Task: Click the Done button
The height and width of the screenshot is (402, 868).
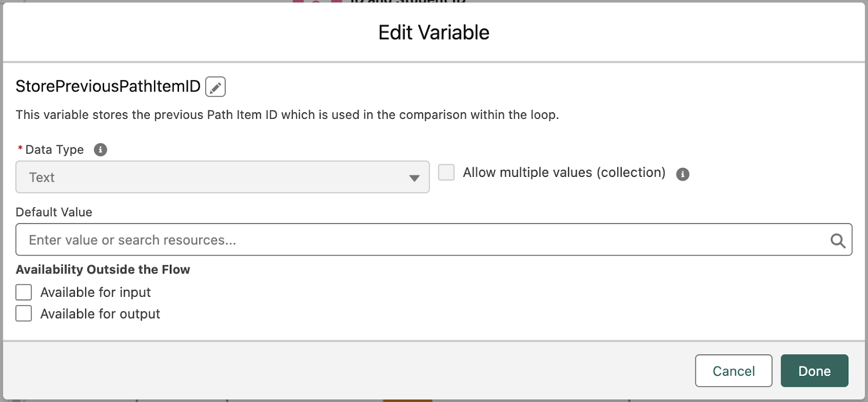Action: tap(814, 371)
